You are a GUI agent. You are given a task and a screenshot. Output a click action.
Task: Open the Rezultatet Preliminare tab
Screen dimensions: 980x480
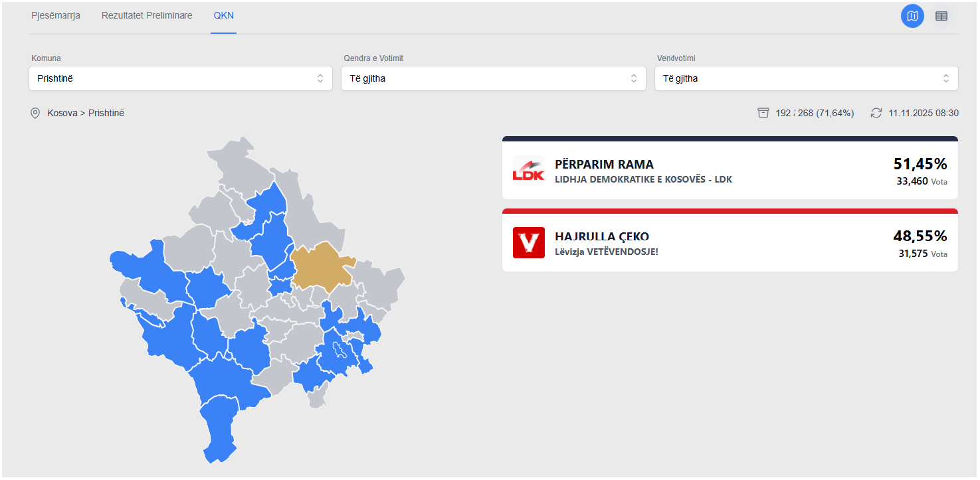pyautogui.click(x=147, y=15)
